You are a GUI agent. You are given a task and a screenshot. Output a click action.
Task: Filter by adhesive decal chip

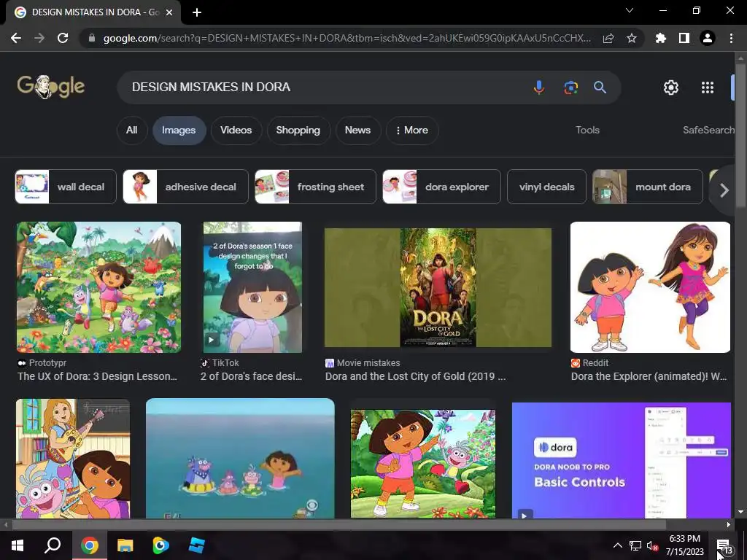tap(186, 187)
